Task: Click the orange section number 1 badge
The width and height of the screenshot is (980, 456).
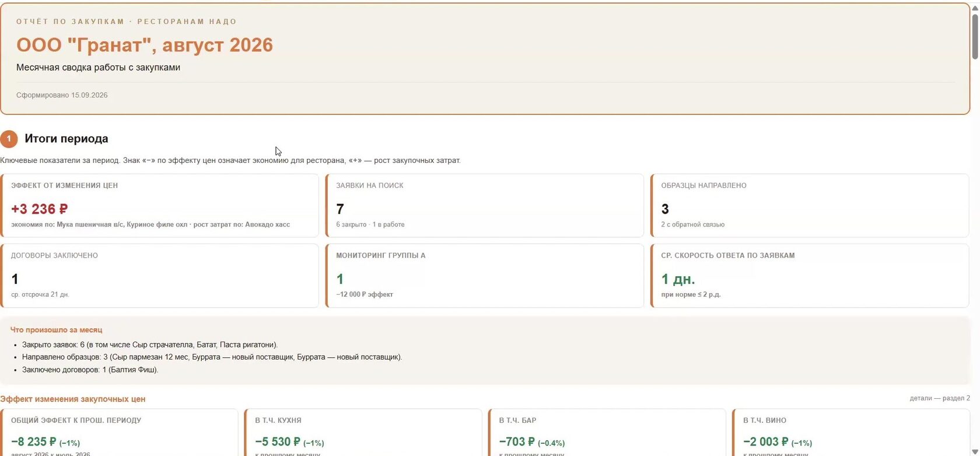Action: [9, 139]
